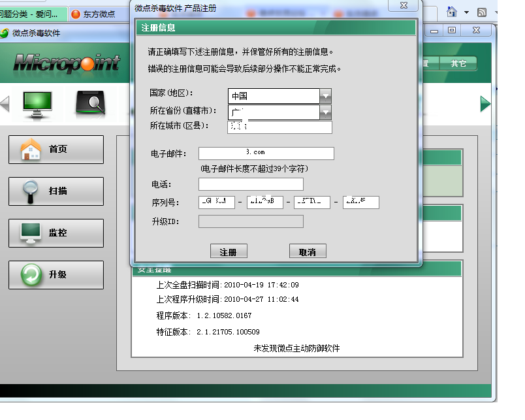Maximize the 微点杀毒软件 main window
The height and width of the screenshot is (420, 525).
click(452, 31)
